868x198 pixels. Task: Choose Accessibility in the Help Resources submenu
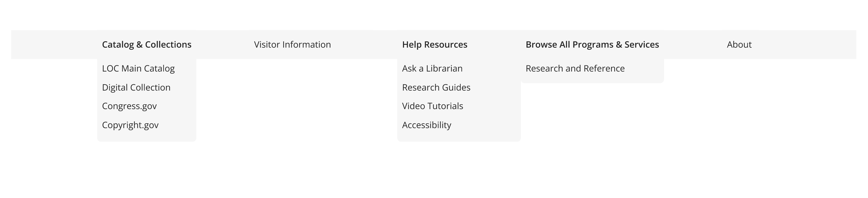(x=426, y=125)
